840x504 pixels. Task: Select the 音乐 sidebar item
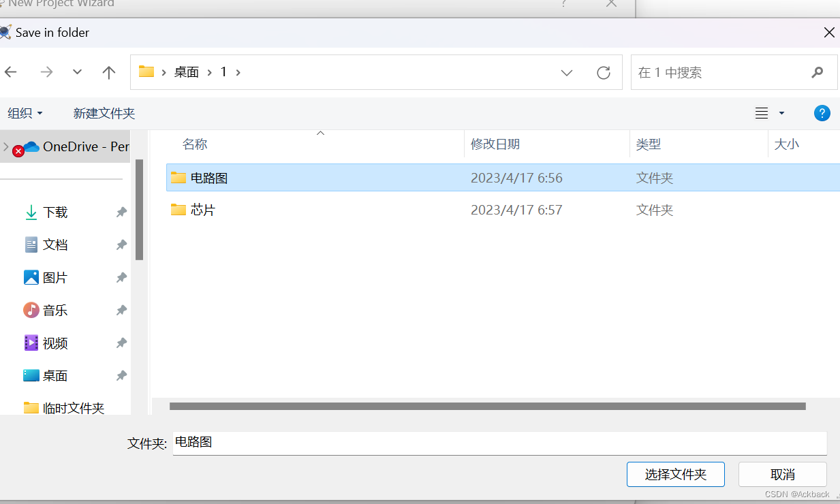click(x=55, y=310)
